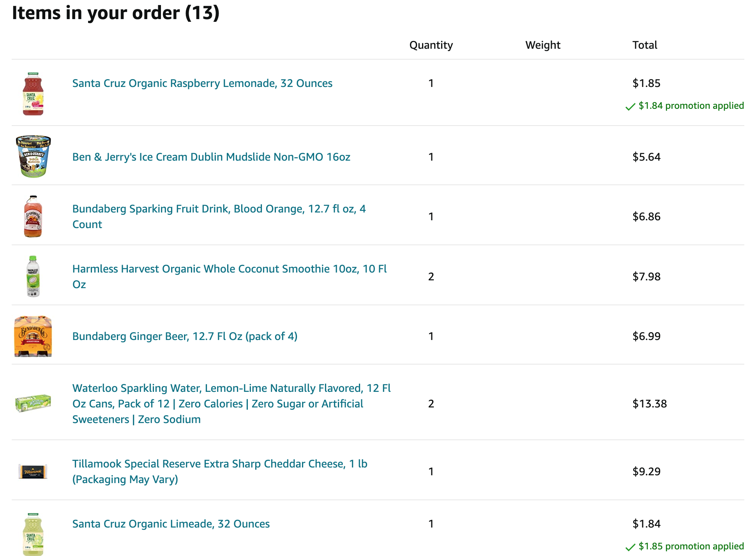Image resolution: width=756 pixels, height=556 pixels.
Task: Click the Santa Cruz Limeade bottle image
Action: tap(33, 534)
